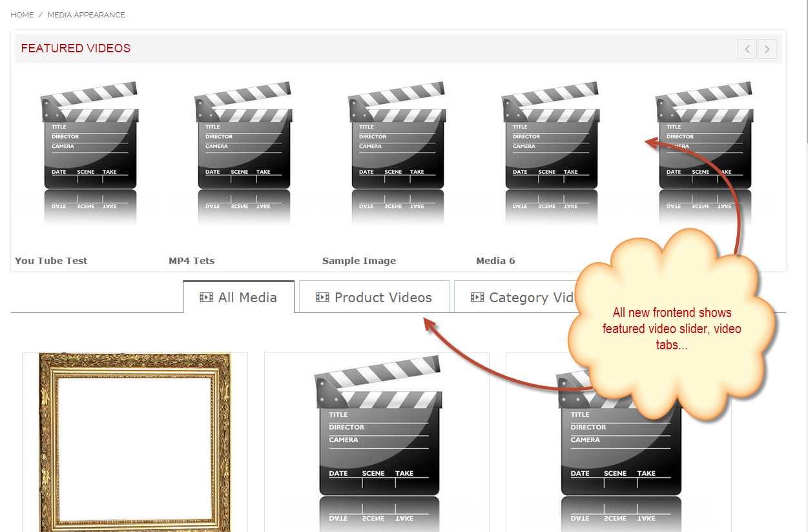Screen dimensions: 808x532
Task: Go to Home breadcrumb link
Action: [x=22, y=15]
